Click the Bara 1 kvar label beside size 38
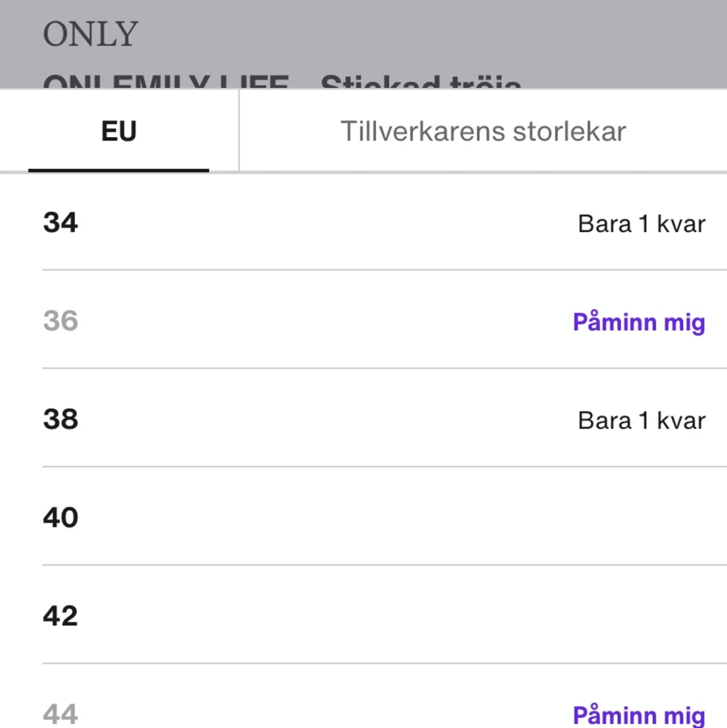The height and width of the screenshot is (728, 727). (x=641, y=420)
